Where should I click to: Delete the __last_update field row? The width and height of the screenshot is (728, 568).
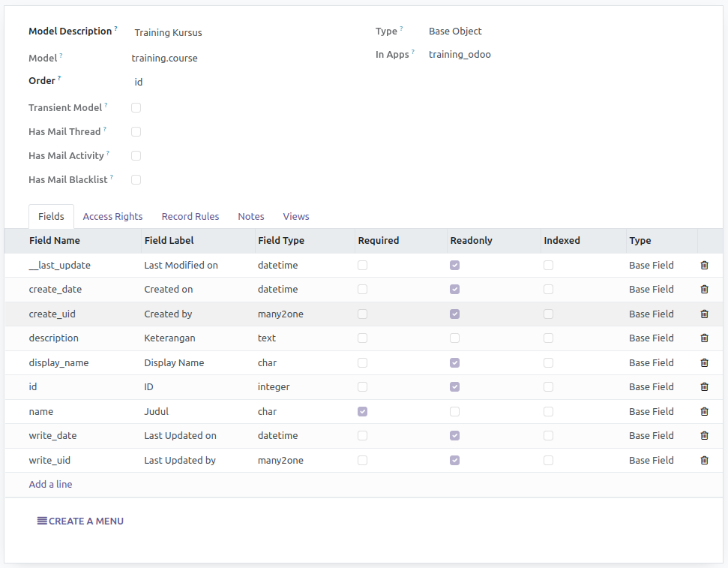(704, 265)
